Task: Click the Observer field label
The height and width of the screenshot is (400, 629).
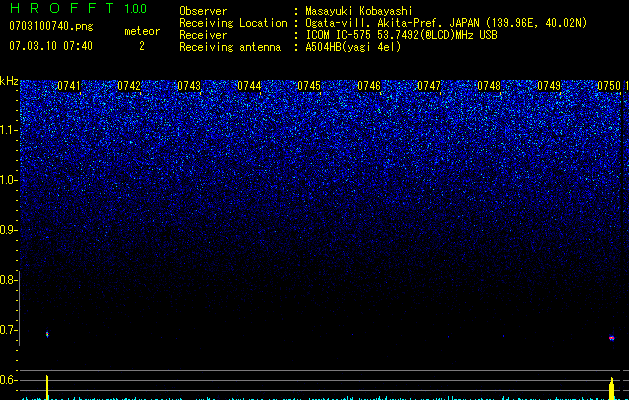Action: 203,11
